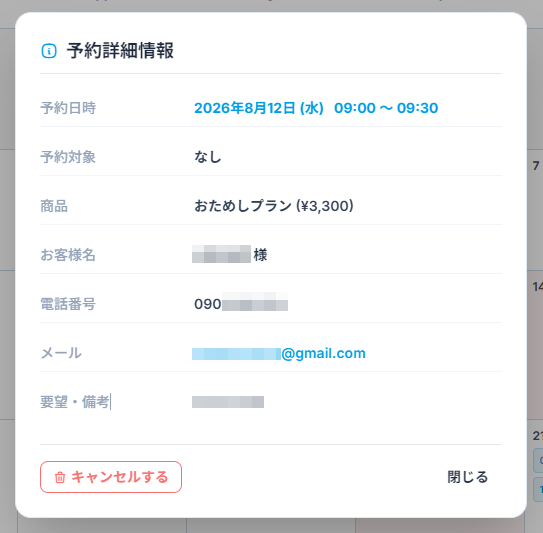Click the trash icon in the cancel button
This screenshot has height=533, width=543.
60,477
